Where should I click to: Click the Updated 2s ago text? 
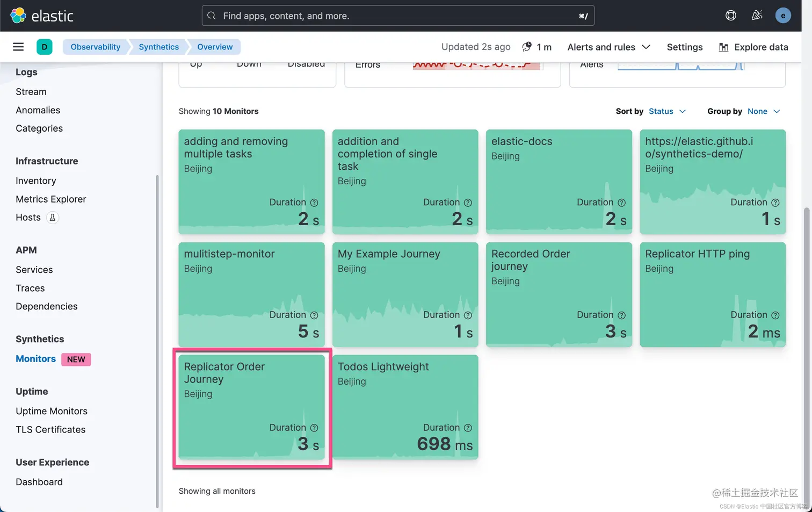pos(476,47)
